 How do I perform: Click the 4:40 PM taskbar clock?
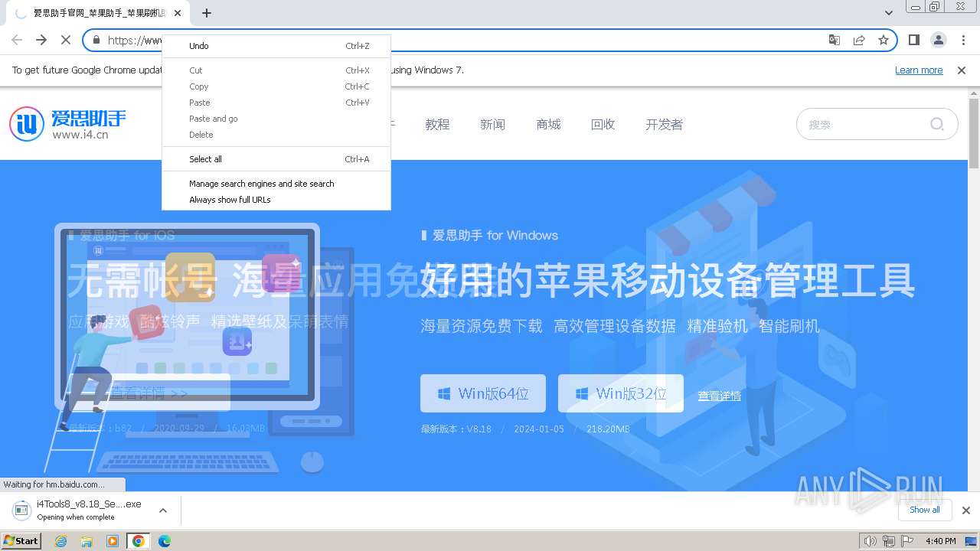click(941, 541)
